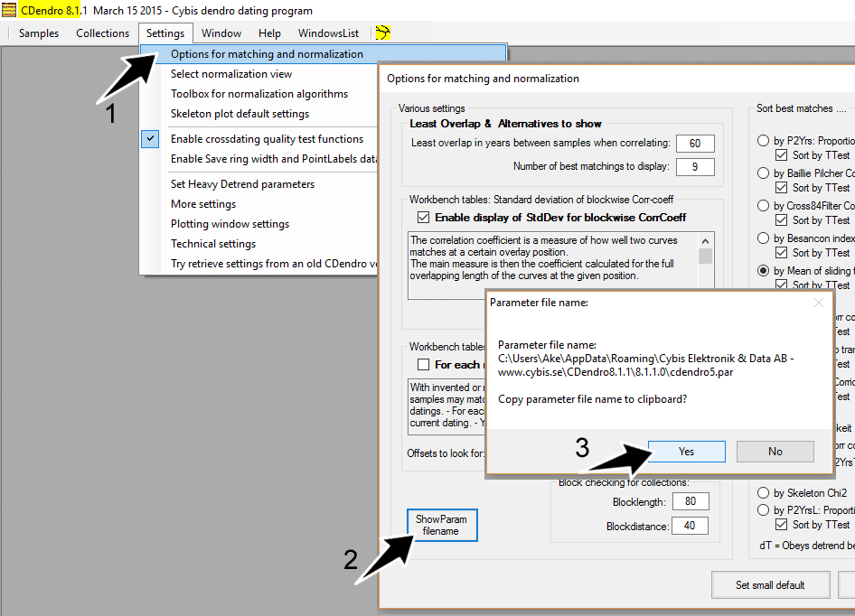
Task: Open the Settings menu
Action: [165, 33]
